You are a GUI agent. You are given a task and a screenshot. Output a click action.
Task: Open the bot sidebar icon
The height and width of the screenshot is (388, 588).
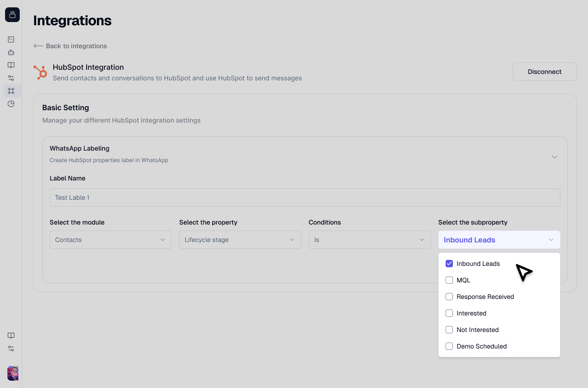pyautogui.click(x=11, y=52)
